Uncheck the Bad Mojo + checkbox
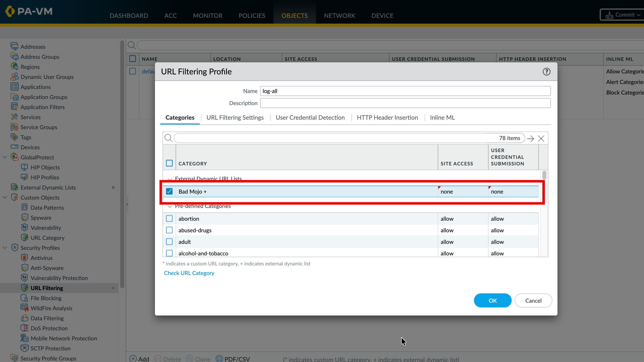644x362 pixels. 169,192
